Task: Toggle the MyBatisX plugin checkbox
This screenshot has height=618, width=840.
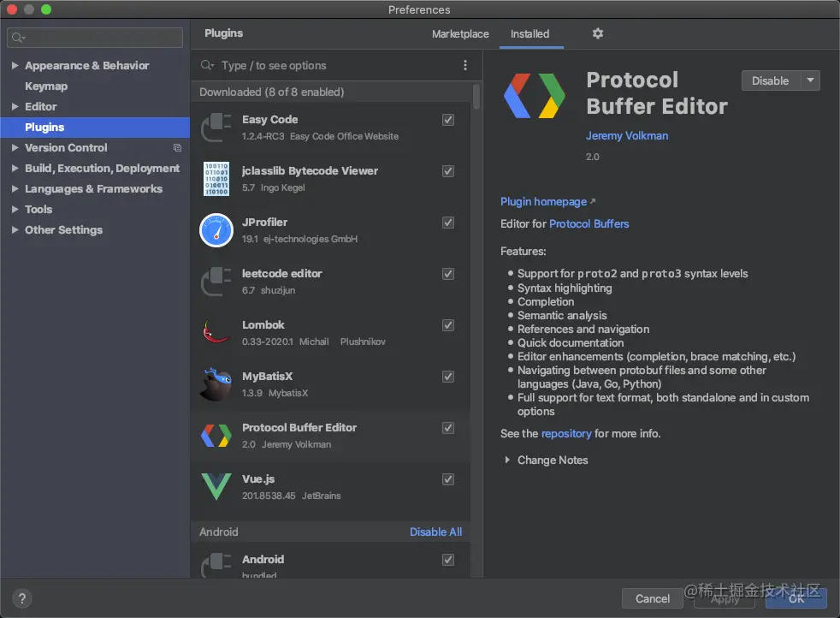Action: pyautogui.click(x=448, y=377)
